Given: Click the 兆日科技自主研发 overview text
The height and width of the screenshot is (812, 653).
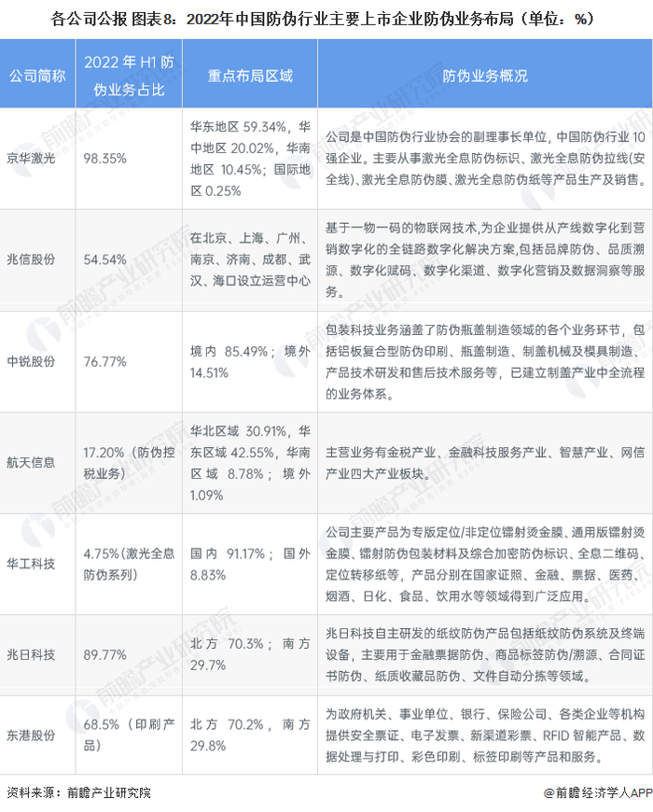Looking at the screenshot, I should click(485, 655).
